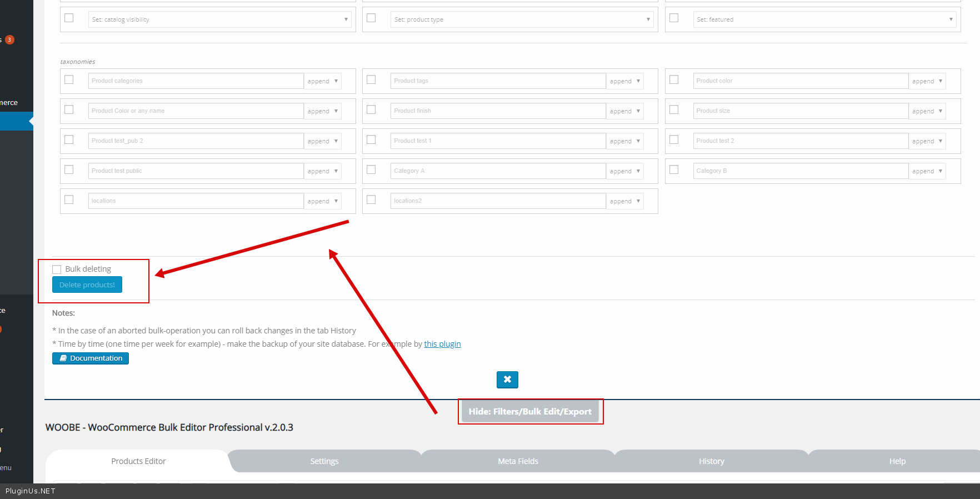Open the append dropdown for Product color
Image resolution: width=980 pixels, height=499 pixels.
927,81
